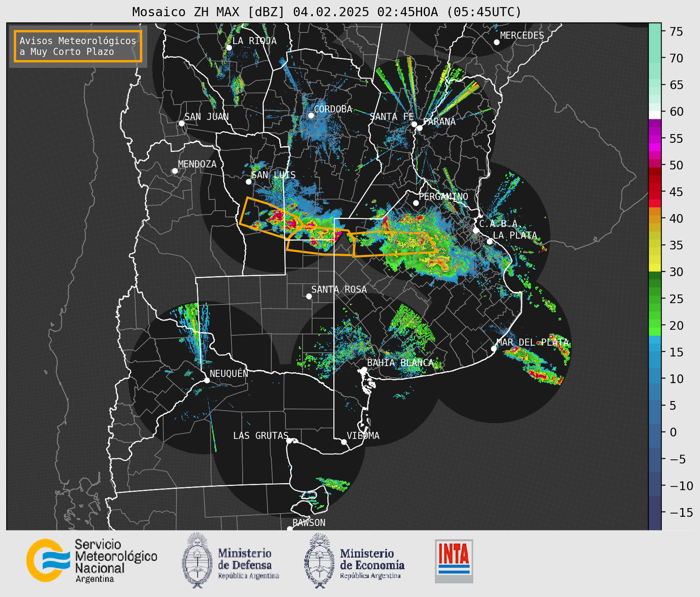Click the 55 dBZ magenta colorbar band
700x597 pixels.
pyautogui.click(x=655, y=139)
